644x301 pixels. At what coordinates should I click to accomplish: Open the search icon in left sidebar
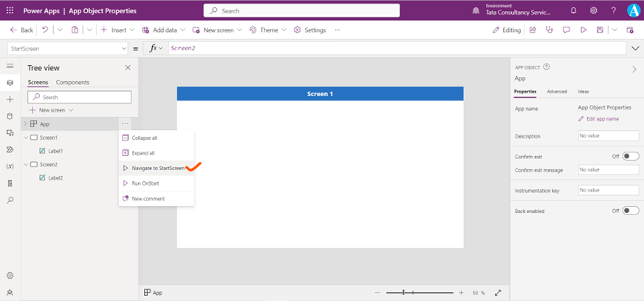(x=10, y=200)
